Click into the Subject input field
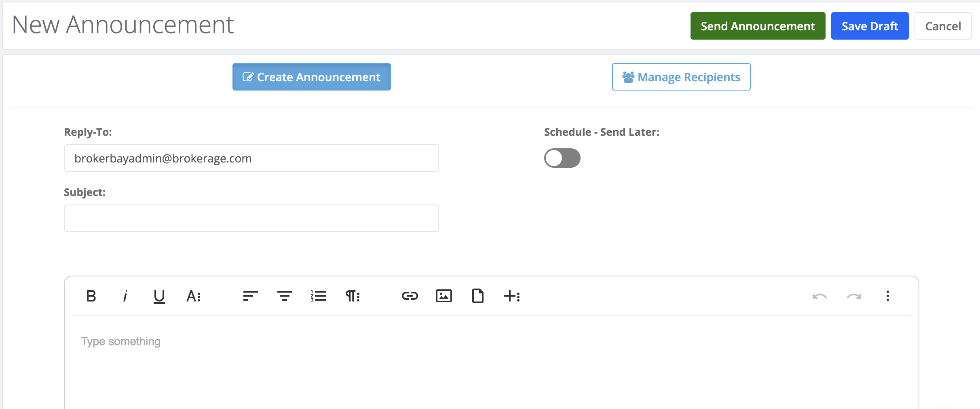 (x=251, y=218)
